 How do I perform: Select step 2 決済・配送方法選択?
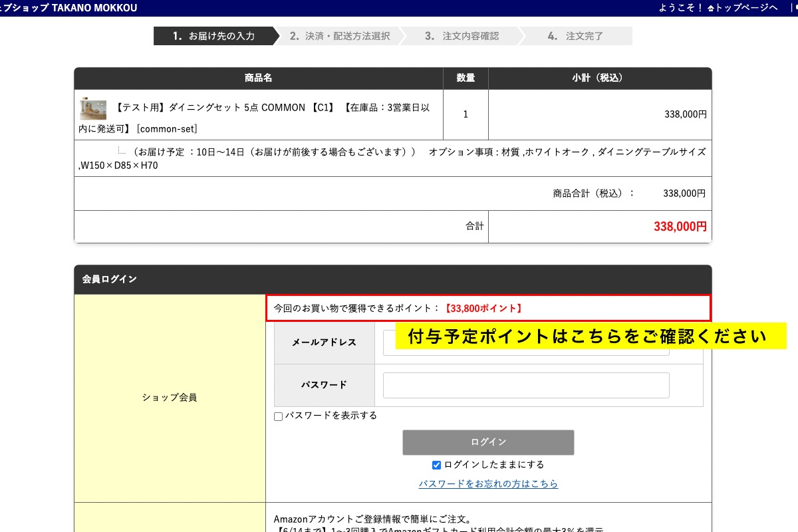click(x=339, y=36)
